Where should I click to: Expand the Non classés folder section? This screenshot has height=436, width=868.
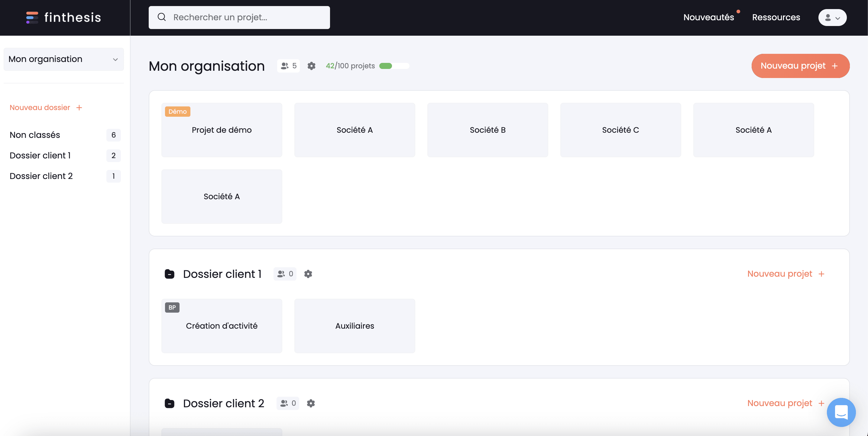pos(34,135)
